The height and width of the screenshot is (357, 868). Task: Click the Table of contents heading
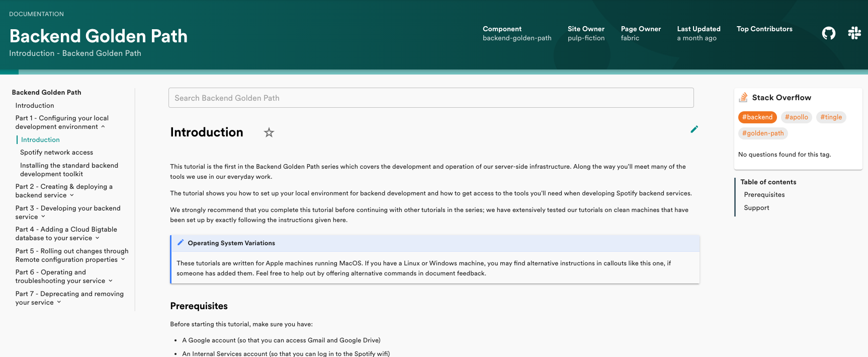click(768, 182)
